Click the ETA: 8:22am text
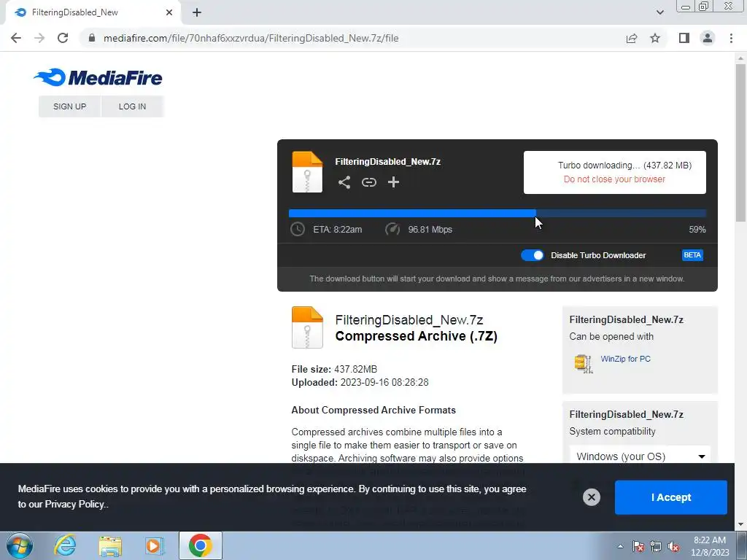 [337, 230]
